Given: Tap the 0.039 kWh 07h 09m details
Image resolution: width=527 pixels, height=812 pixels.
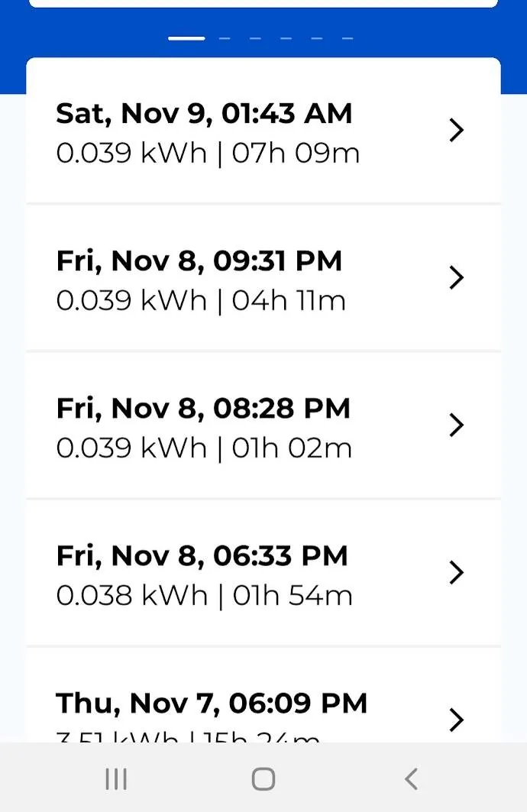Looking at the screenshot, I should click(208, 154).
